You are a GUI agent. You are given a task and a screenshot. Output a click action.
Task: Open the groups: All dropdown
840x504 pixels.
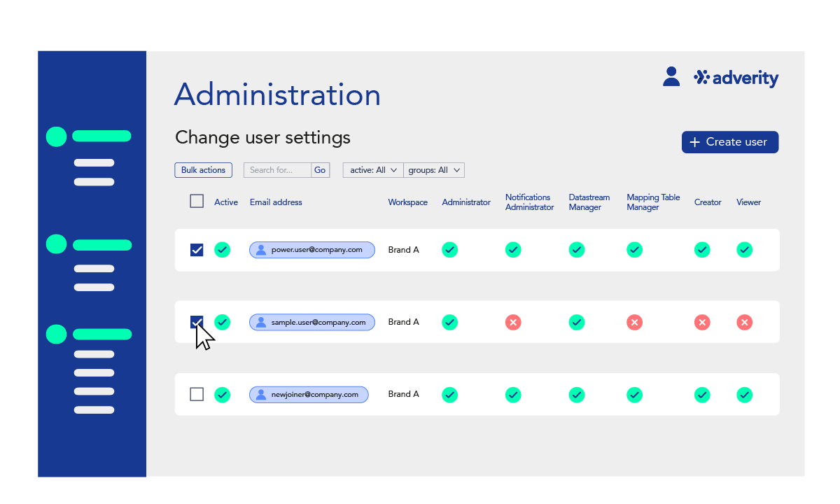[x=434, y=169]
